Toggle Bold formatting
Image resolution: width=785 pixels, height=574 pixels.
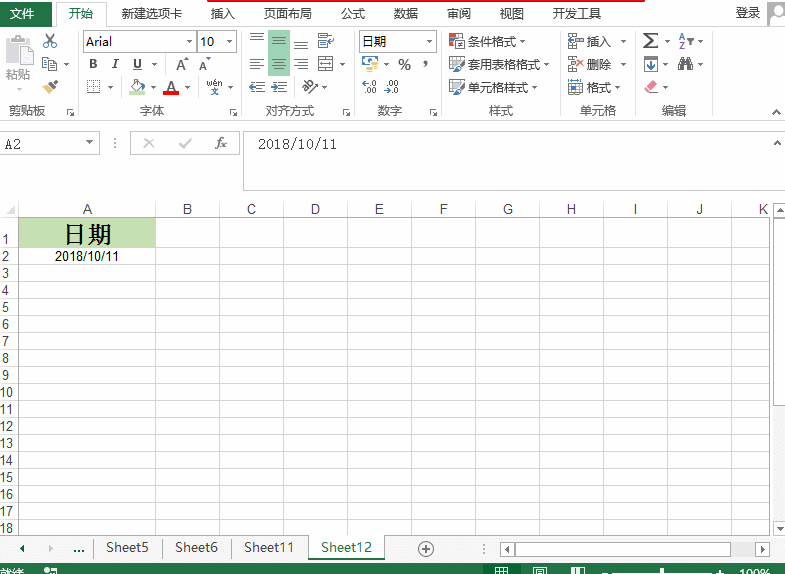[93, 64]
